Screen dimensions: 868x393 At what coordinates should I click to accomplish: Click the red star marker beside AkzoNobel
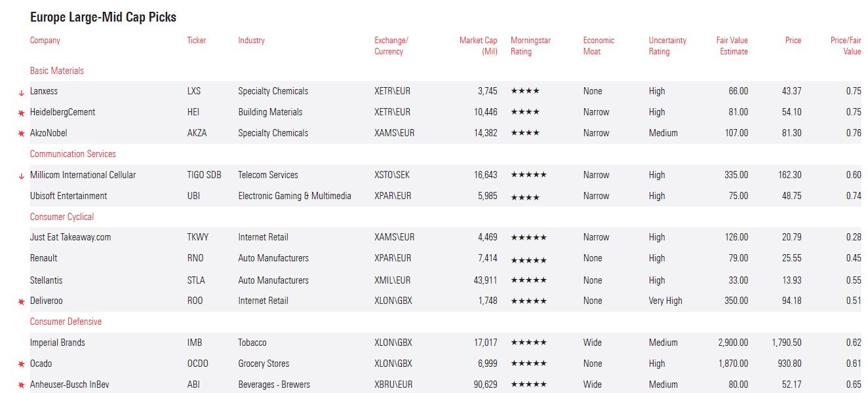21,134
